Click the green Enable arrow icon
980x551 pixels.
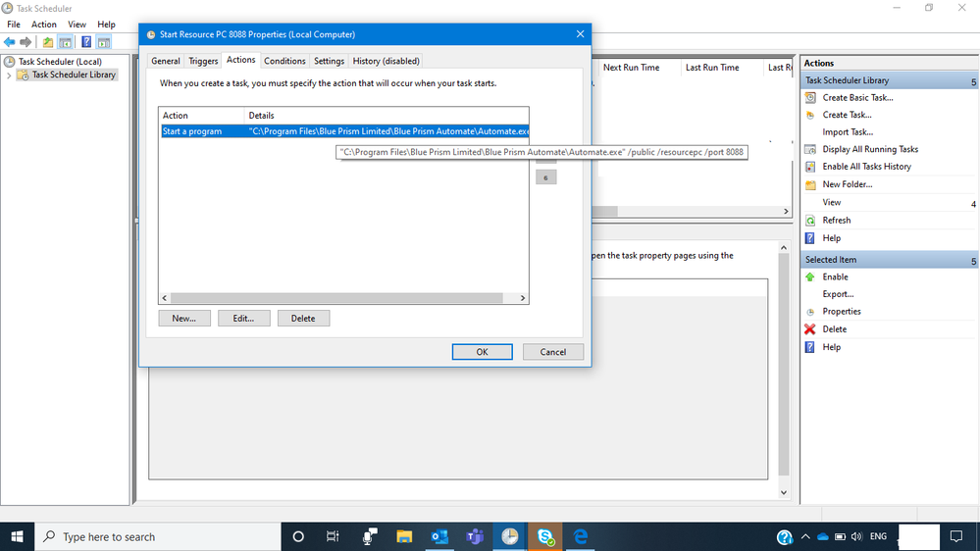(x=810, y=276)
